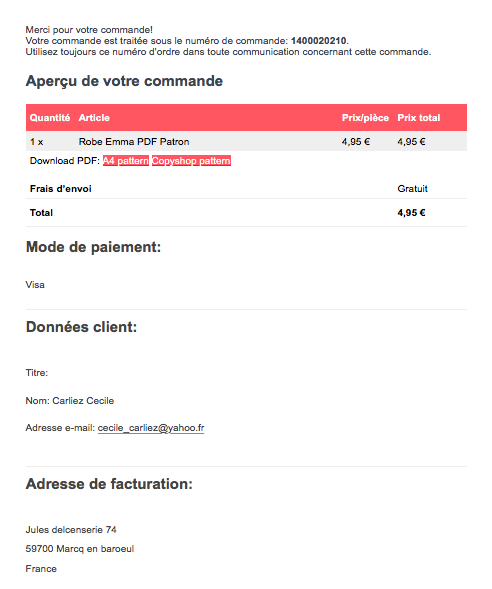Screen dimensions: 492x589
Task: Select the Robe Emma PDF Patron item
Action: coord(134,142)
